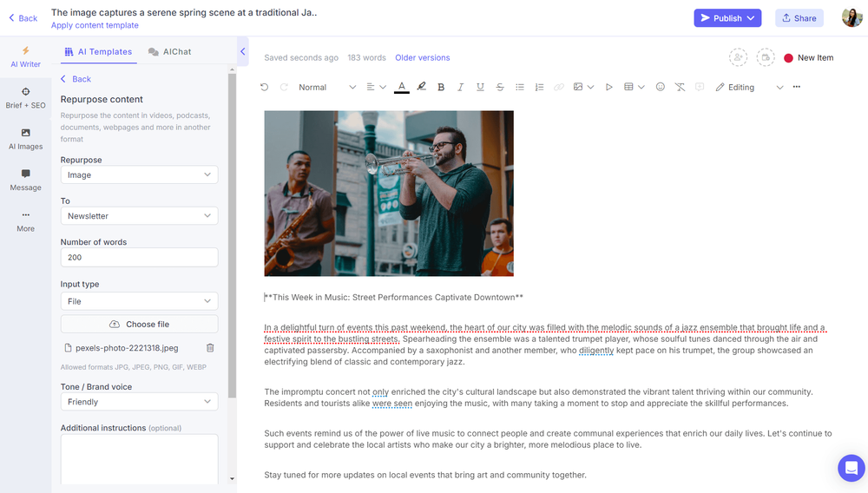The image size is (868, 493).
Task: Click the top Back link in the header
Action: [x=23, y=18]
